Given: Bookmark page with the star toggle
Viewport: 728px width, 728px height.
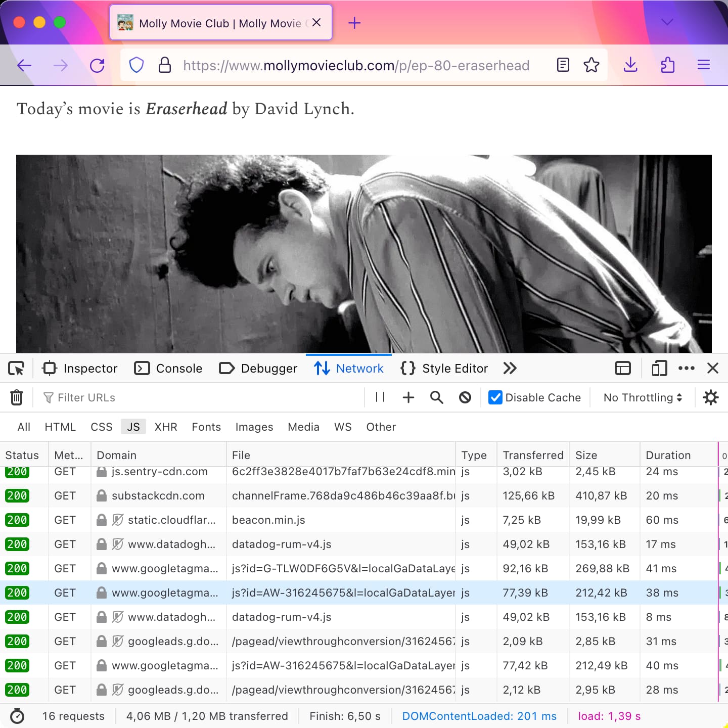Looking at the screenshot, I should (x=591, y=65).
